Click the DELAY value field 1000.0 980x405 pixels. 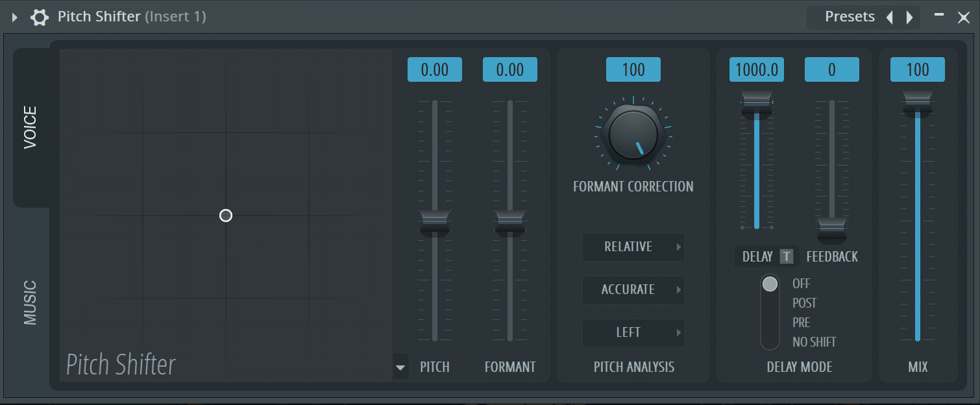(757, 69)
